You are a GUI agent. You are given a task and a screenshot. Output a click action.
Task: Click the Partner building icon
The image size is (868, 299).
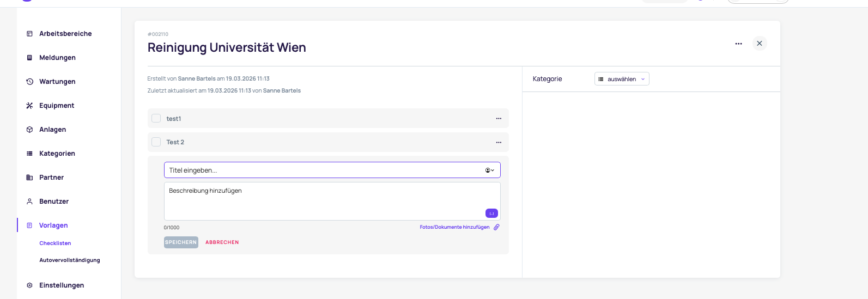29,178
